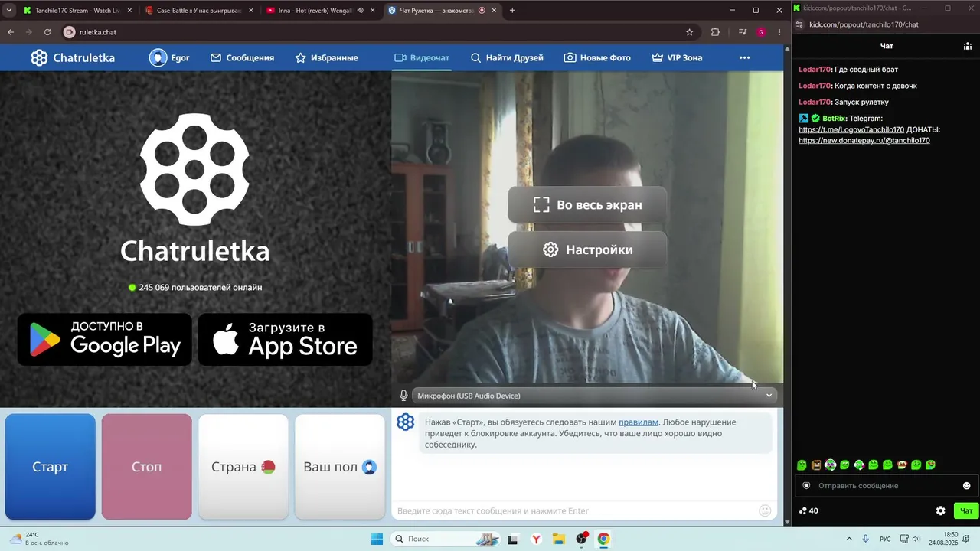Open the camera site permissions icon in address bar

pyautogui.click(x=70, y=32)
